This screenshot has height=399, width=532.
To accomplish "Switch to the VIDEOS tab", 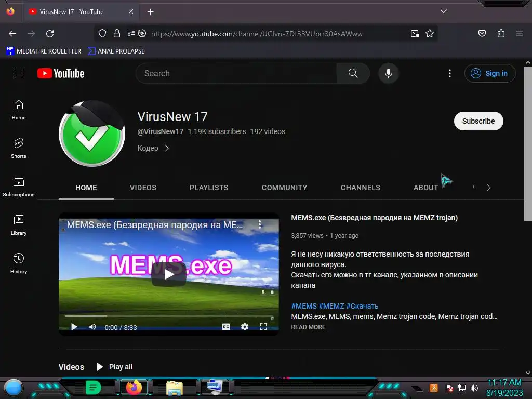I will tap(143, 188).
